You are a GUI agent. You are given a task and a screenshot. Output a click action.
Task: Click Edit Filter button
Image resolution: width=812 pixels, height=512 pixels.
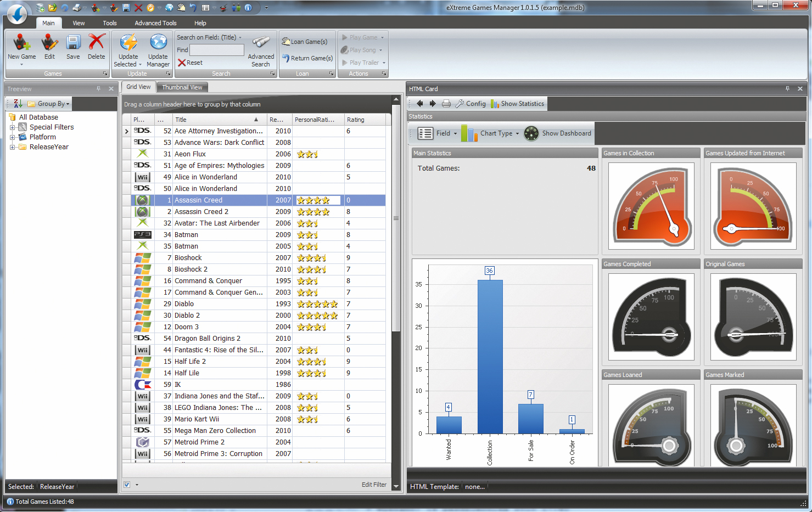pos(374,485)
